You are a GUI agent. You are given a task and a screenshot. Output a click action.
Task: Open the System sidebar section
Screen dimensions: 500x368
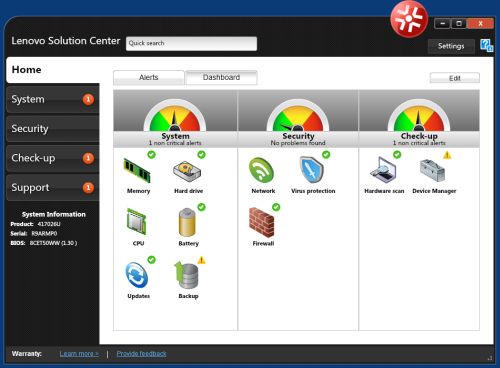(52, 99)
